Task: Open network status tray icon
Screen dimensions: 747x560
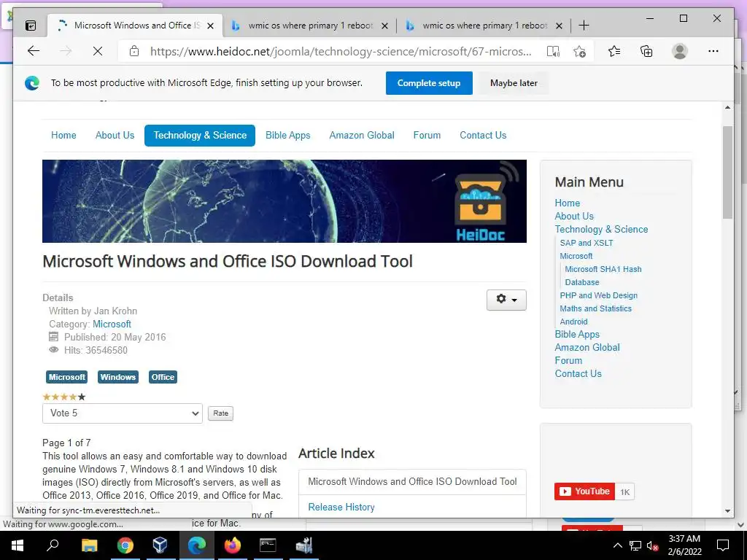Action: tap(635, 545)
